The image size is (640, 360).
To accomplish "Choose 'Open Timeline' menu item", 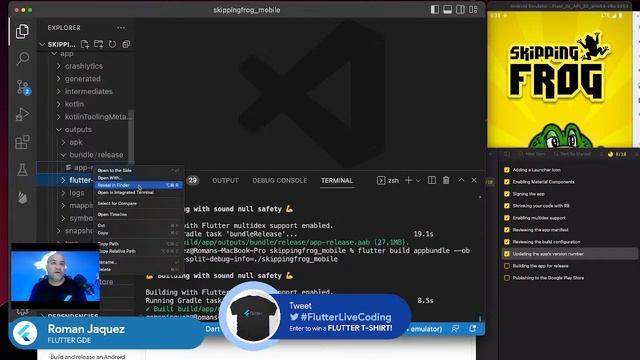I will pos(139,214).
